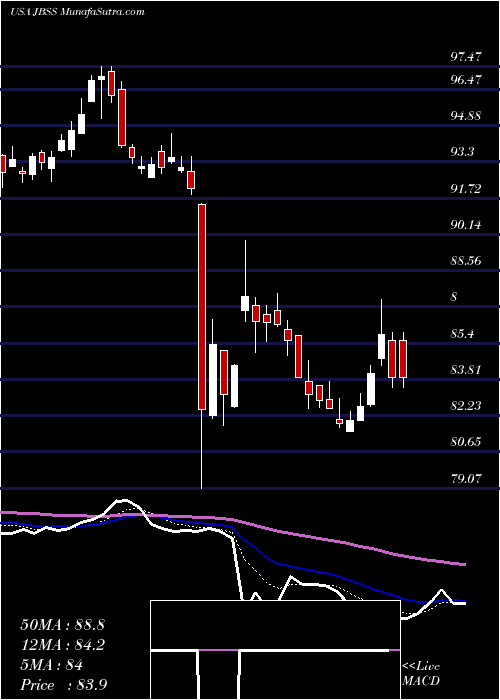
Task: Click the 80.65 price level label
Action: point(466,442)
